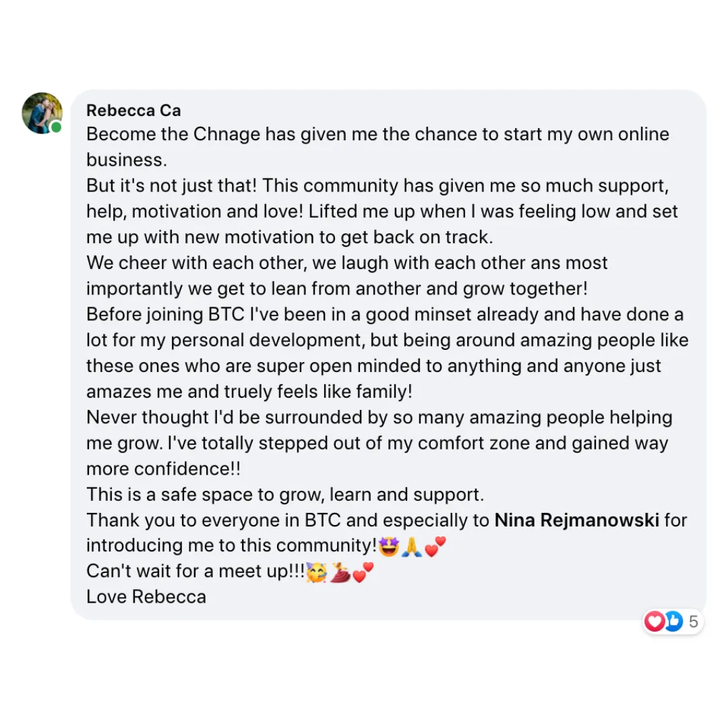Click the party face emoji
Viewport: 728px width, 728px height.
click(x=316, y=572)
